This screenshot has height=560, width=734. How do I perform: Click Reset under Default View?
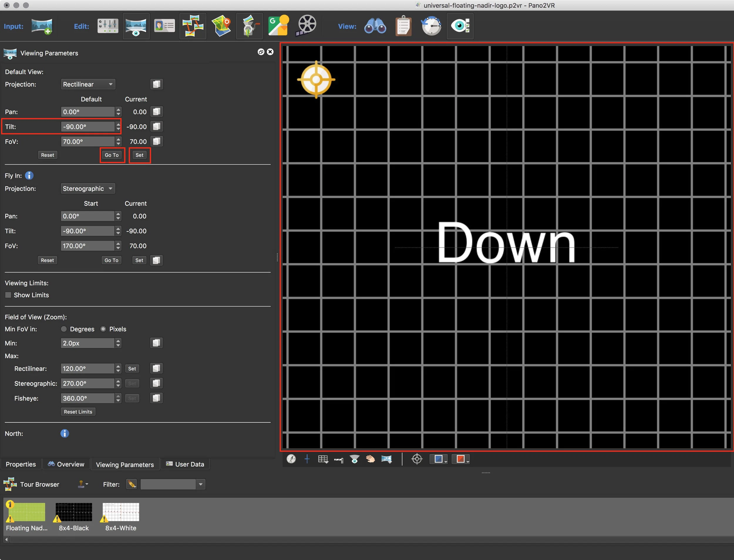pyautogui.click(x=47, y=155)
